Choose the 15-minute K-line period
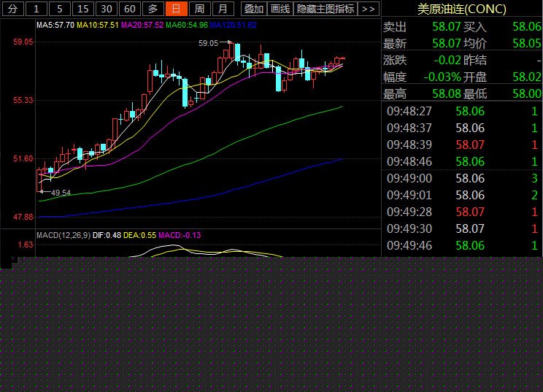 click(83, 9)
